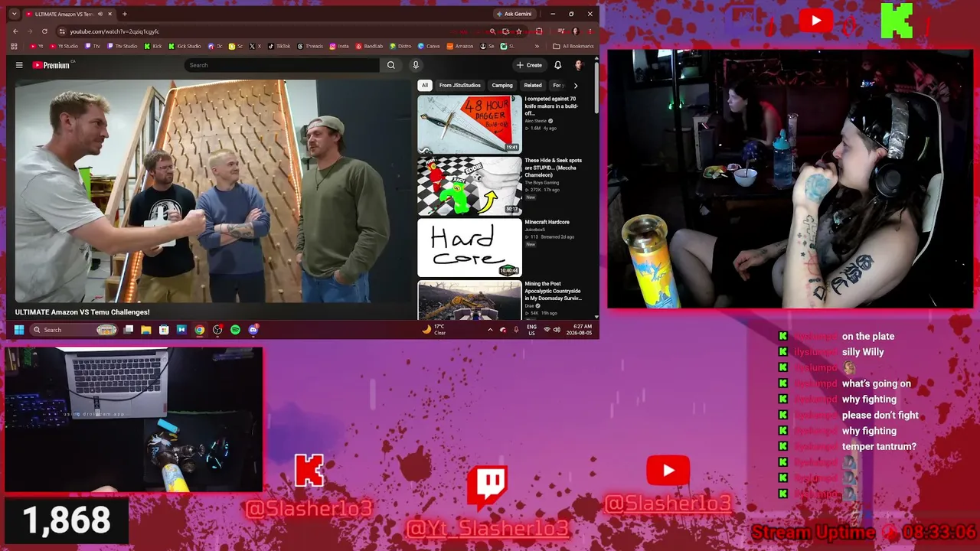Click the Chrome address bar URL

tap(115, 31)
